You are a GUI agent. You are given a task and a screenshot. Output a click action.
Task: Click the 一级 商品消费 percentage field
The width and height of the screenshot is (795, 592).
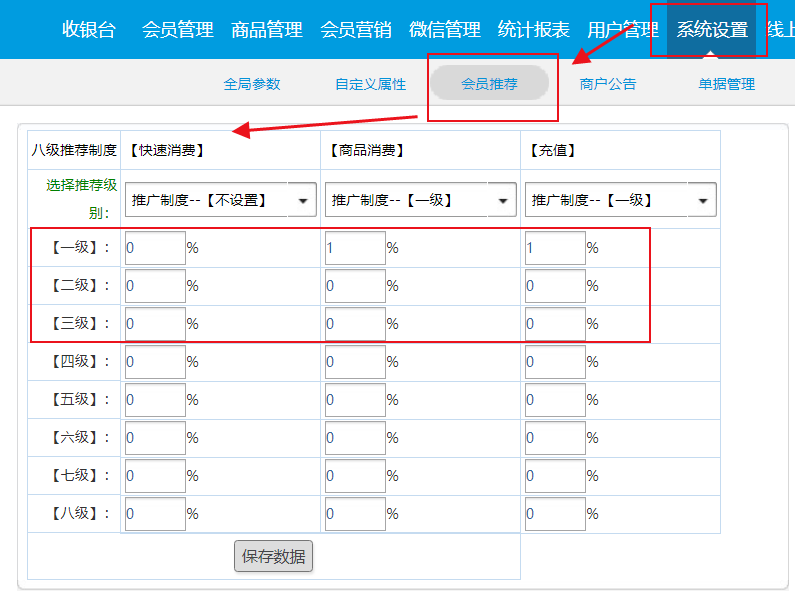pos(355,248)
